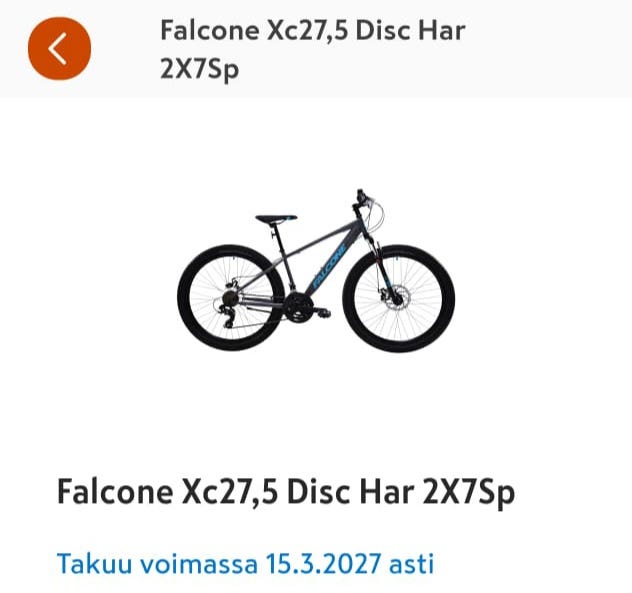Tap the word 'Takuu' in blue text
Image resolution: width=632 pixels, height=593 pixels.
94,563
